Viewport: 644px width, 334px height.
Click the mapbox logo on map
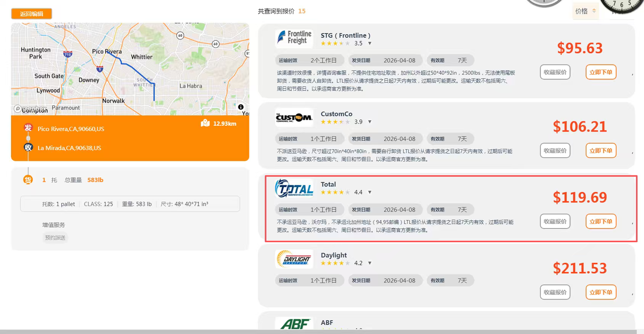coord(31,108)
